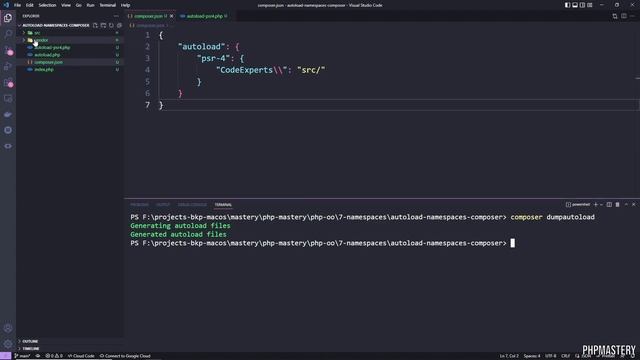640x360 pixels.
Task: Switch to the Problems panel tab
Action: 139,204
